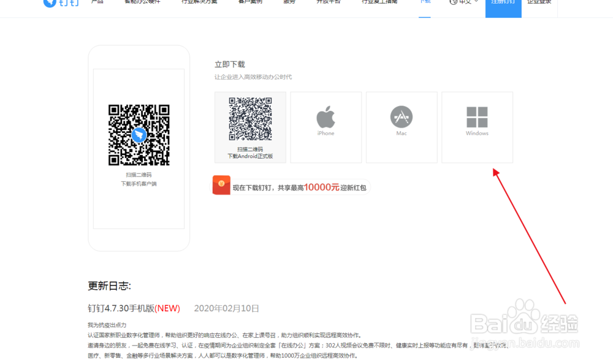This screenshot has width=613, height=364.
Task: Open the 行业解决方案 navigation item
Action: point(199,2)
